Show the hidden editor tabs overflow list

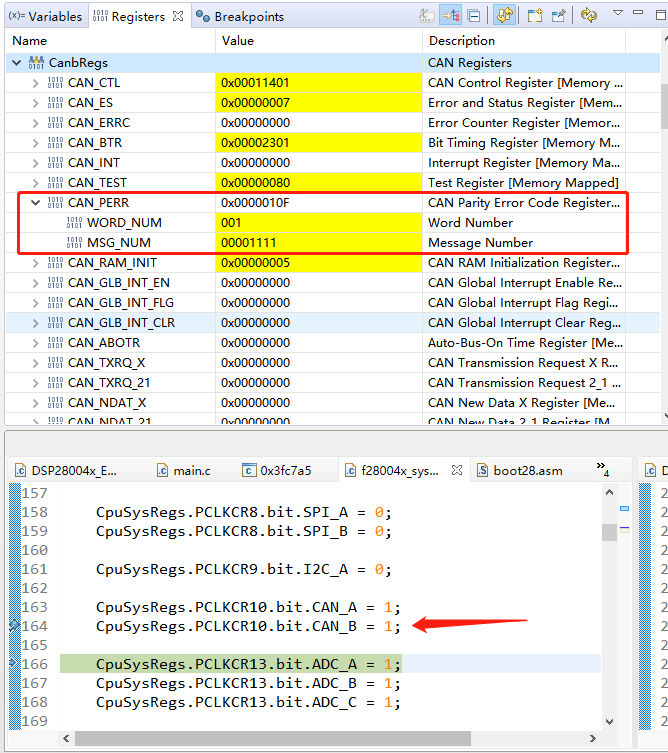pos(603,469)
